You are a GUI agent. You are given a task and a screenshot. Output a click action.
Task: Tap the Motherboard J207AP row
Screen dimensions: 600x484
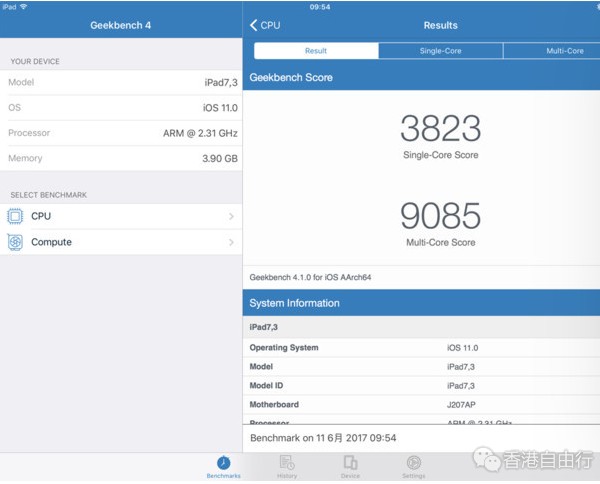point(421,404)
